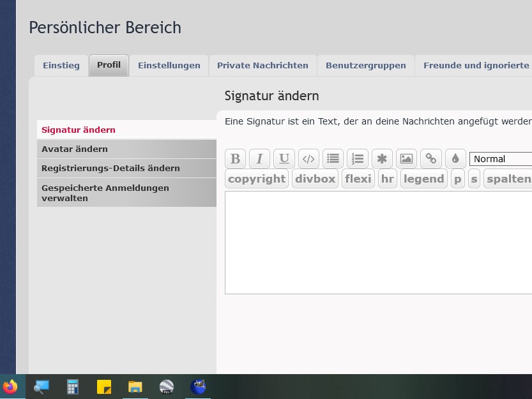The image size is (532, 399).
Task: Click inside the signature text area
Action: pyautogui.click(x=378, y=243)
